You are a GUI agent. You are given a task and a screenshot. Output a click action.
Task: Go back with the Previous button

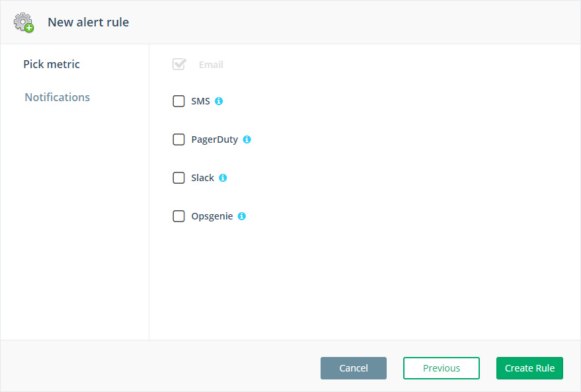(x=441, y=368)
